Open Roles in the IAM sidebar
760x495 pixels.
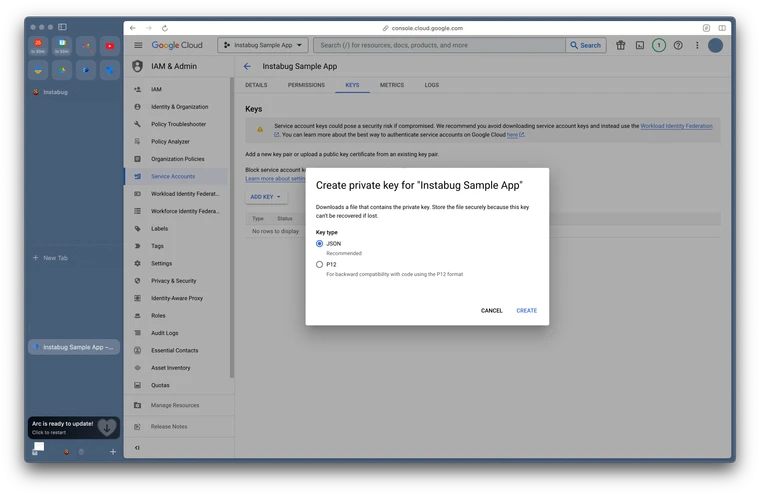[158, 315]
